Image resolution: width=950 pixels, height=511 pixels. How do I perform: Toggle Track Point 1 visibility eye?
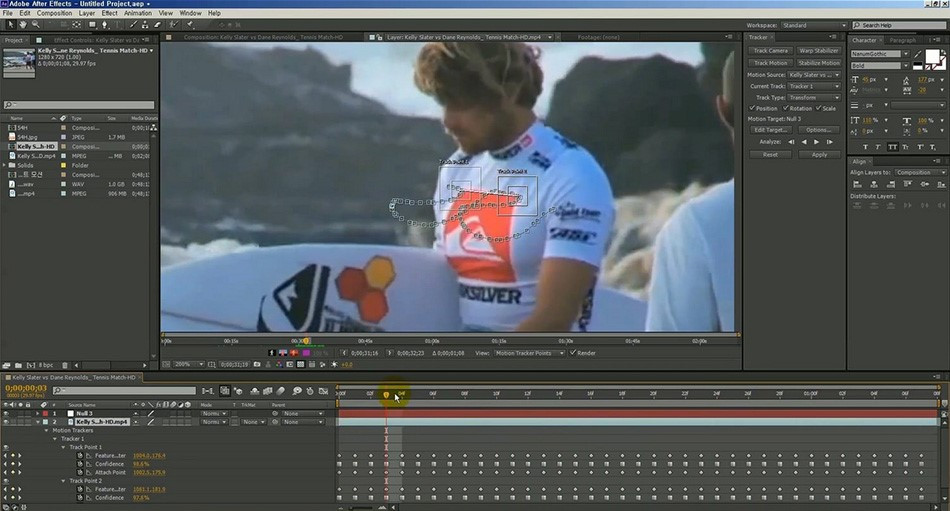[x=6, y=447]
